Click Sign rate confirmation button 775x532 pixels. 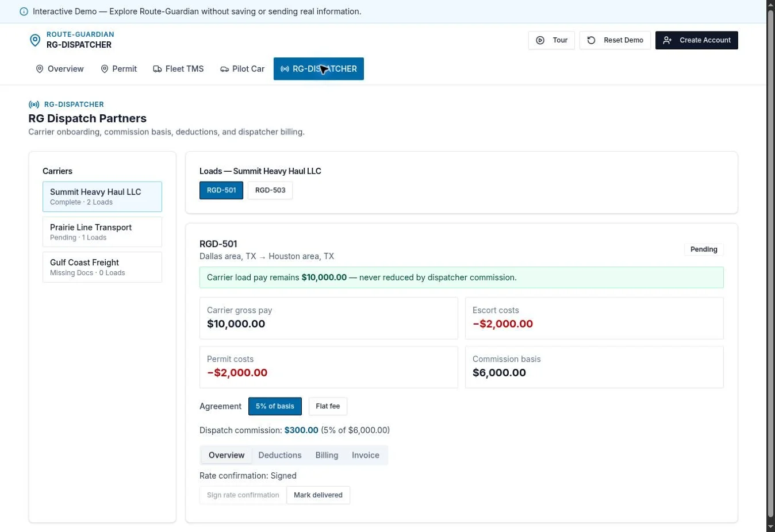click(243, 495)
